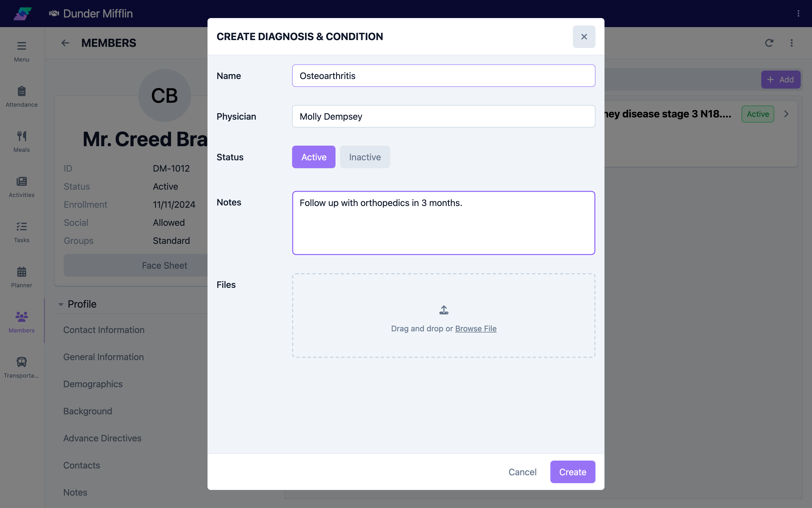812x508 pixels.
Task: Expand the kidney disease diagnosis chevron
Action: (x=786, y=114)
